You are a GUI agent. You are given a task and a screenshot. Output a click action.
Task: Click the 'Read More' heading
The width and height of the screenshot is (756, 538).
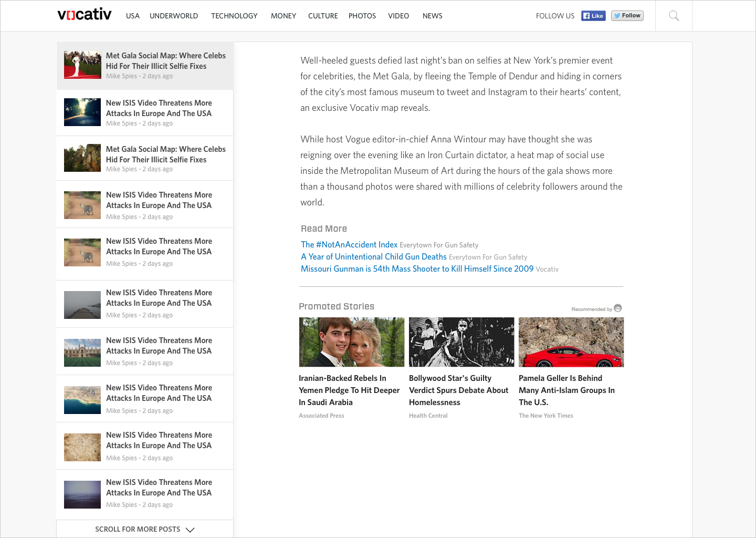[324, 229]
